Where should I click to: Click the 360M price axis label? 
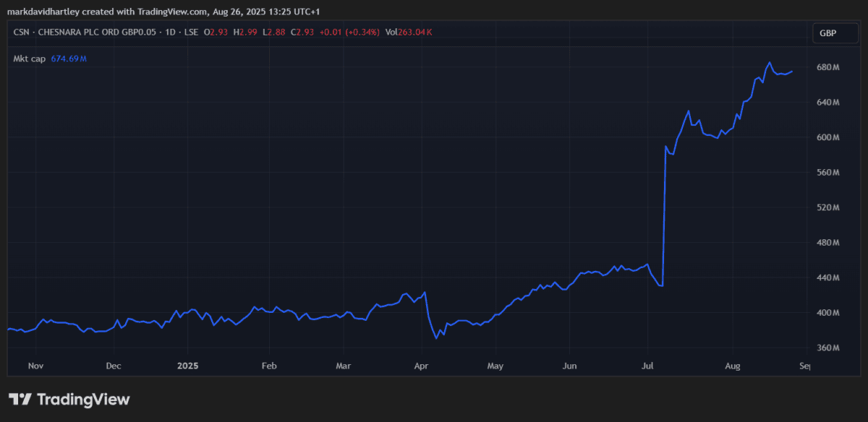point(828,348)
